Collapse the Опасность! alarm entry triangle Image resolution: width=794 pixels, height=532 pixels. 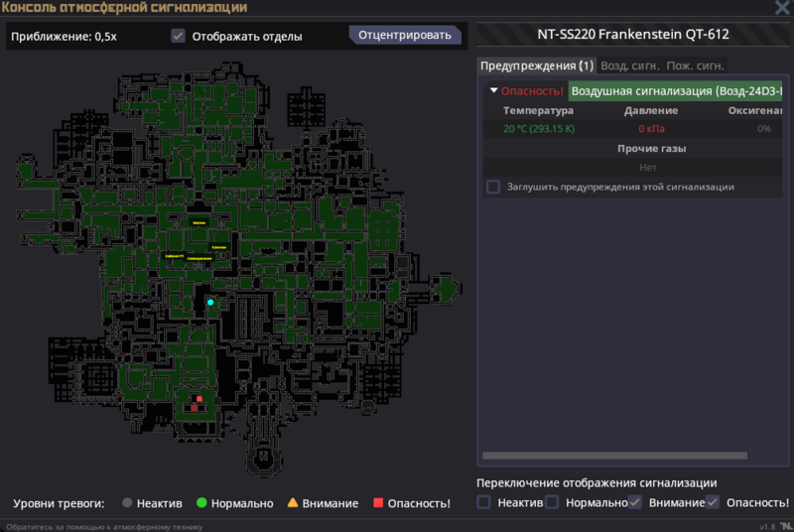(x=494, y=91)
